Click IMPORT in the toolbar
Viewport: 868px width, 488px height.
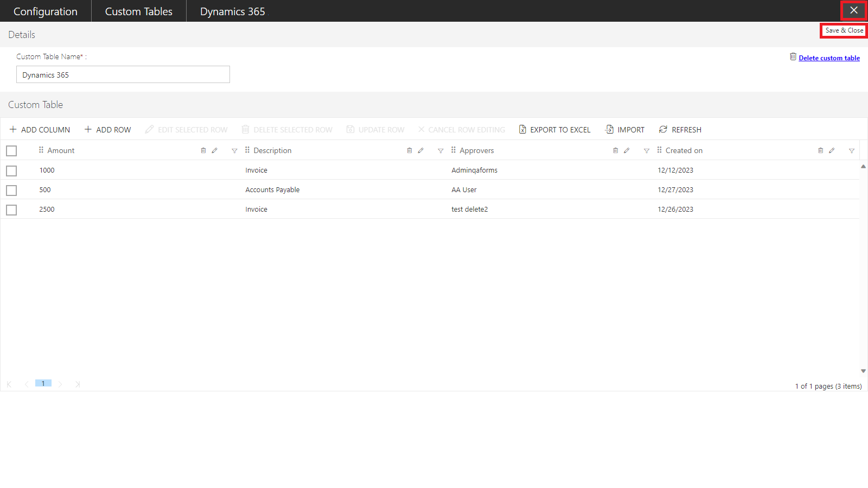click(x=625, y=130)
